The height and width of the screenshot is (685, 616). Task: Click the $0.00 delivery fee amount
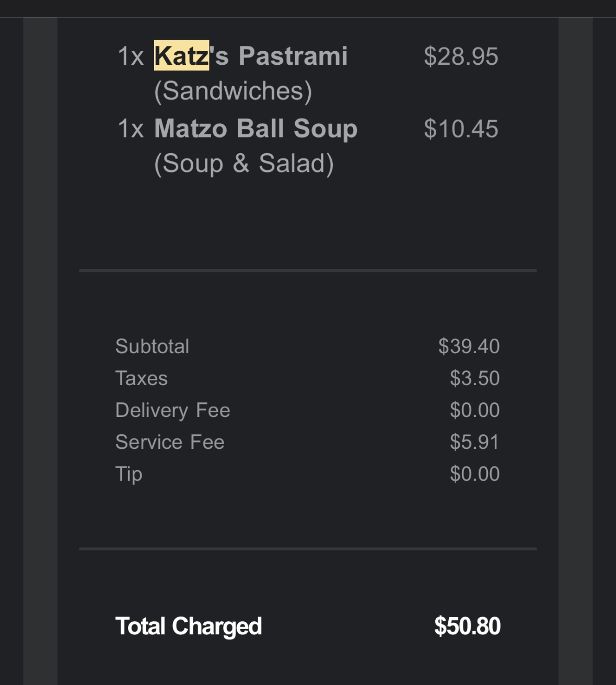[x=474, y=410]
